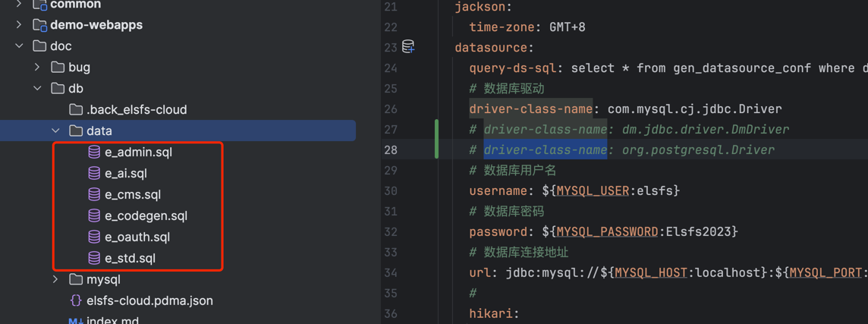Select the .back_elsfs-cloud folder
This screenshot has height=324, width=868.
click(136, 109)
